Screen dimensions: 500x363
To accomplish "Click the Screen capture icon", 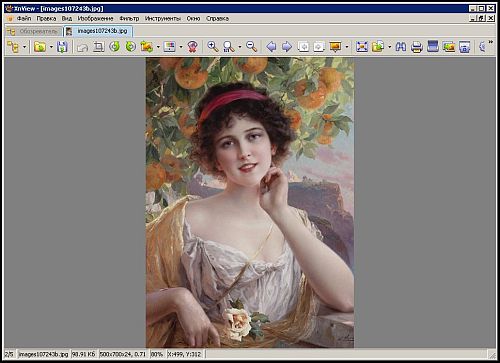I will tap(449, 47).
